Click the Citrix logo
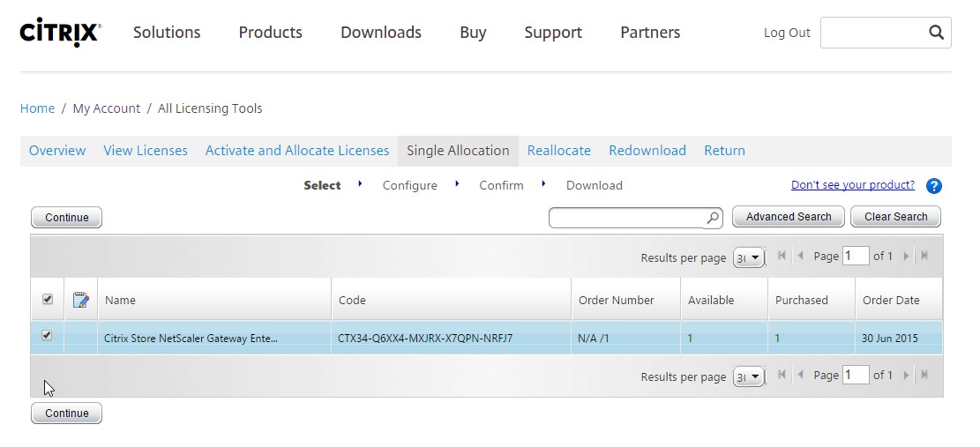This screenshot has width=980, height=447. (x=60, y=32)
